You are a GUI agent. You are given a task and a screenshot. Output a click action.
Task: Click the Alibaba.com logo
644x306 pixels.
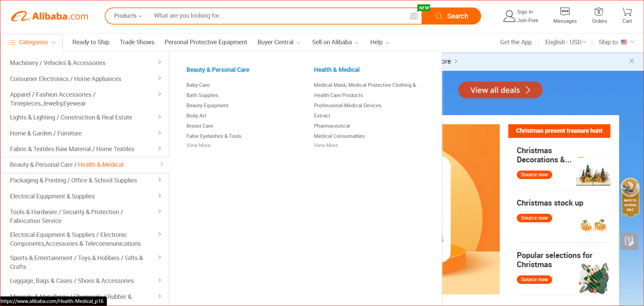click(x=50, y=16)
